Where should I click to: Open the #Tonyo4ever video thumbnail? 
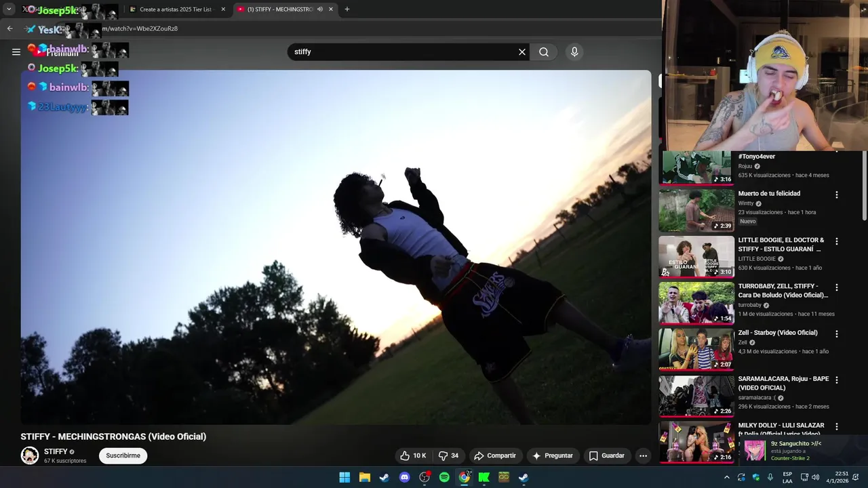[x=696, y=167]
